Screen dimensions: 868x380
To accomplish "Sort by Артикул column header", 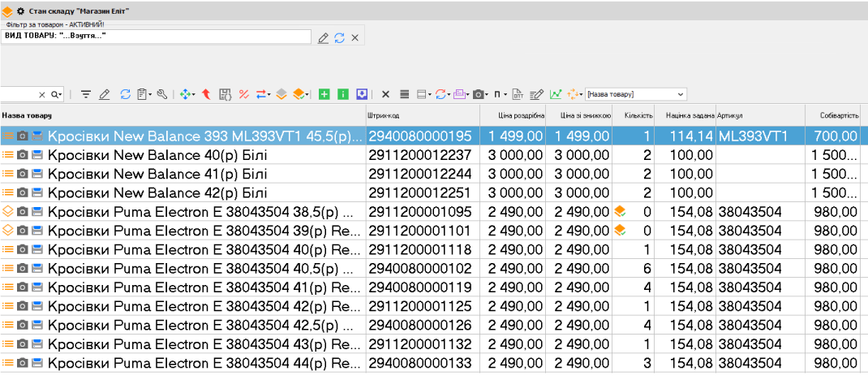I will point(760,115).
